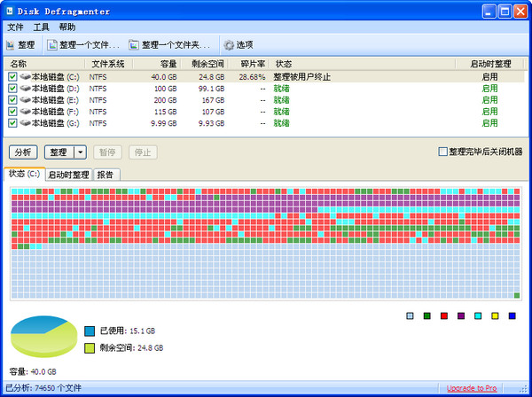Image resolution: width=532 pixels, height=397 pixels.
Task: Switch to the 报告 tab
Action: click(x=105, y=175)
